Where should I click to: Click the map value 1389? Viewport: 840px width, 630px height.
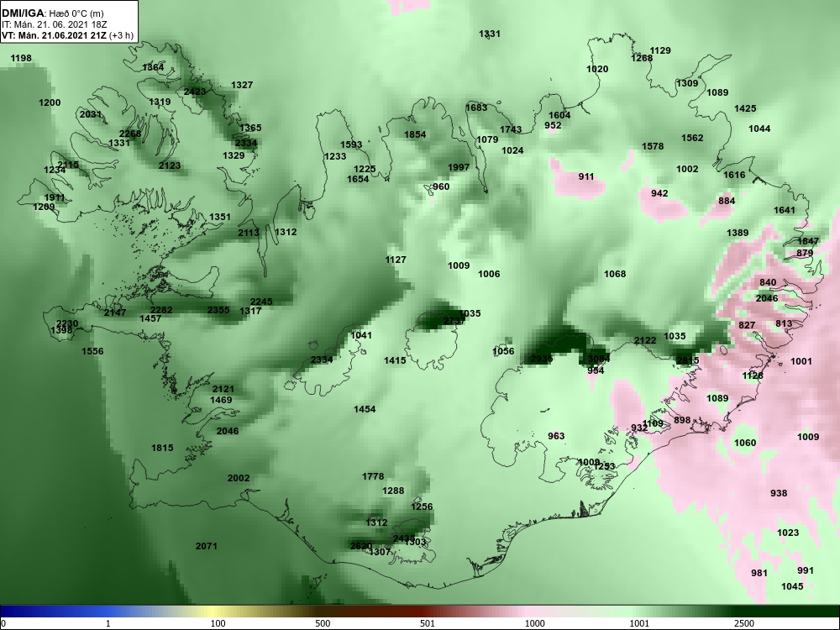pos(738,233)
